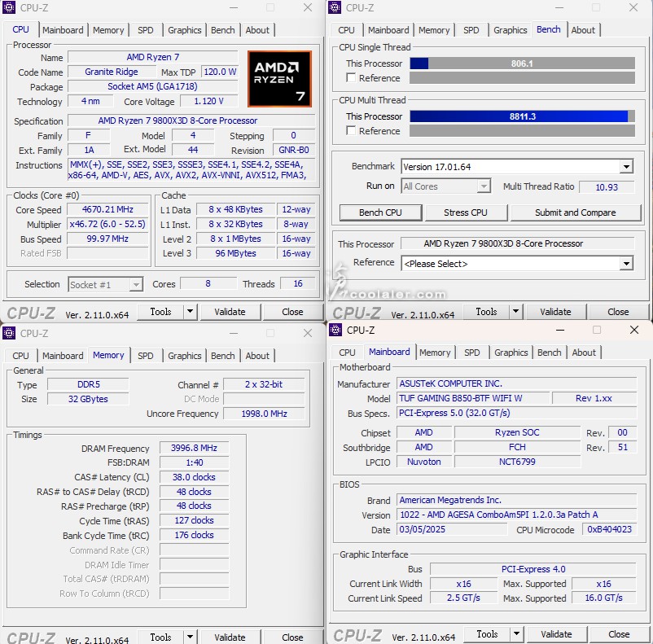Click the PCI-Express 4.0 bus value
The image size is (653, 644).
click(533, 569)
